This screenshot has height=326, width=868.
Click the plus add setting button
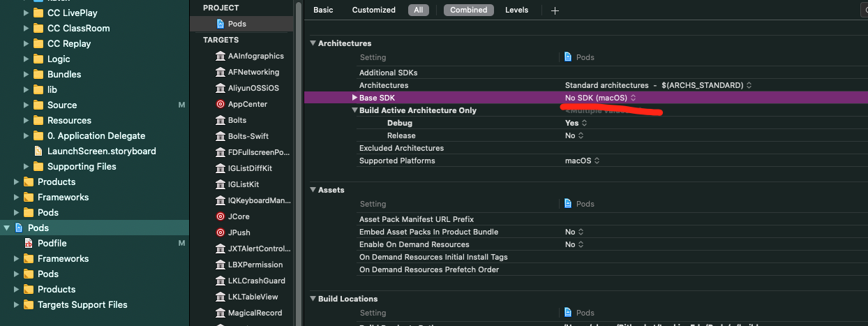point(555,10)
